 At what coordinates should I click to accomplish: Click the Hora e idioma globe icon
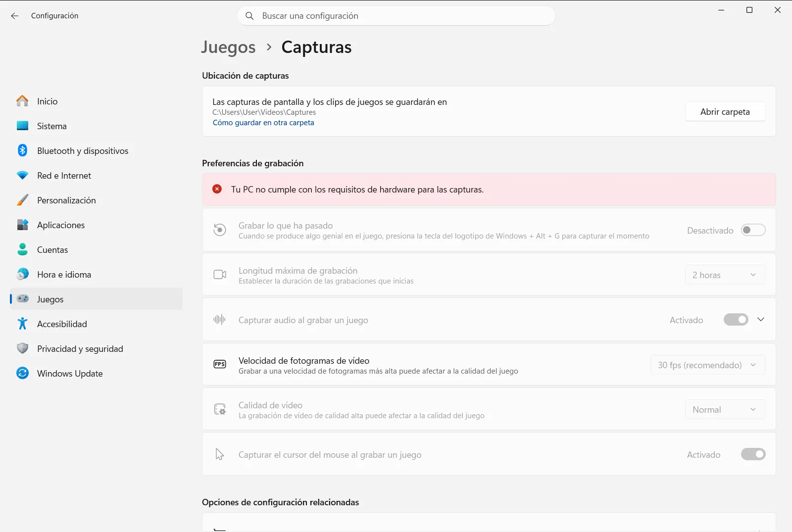coord(22,274)
